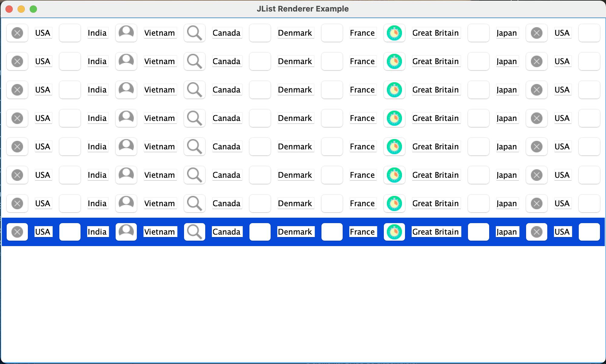Click the user profile icon beside Vietnam
The height and width of the screenshot is (364, 606).
126,33
